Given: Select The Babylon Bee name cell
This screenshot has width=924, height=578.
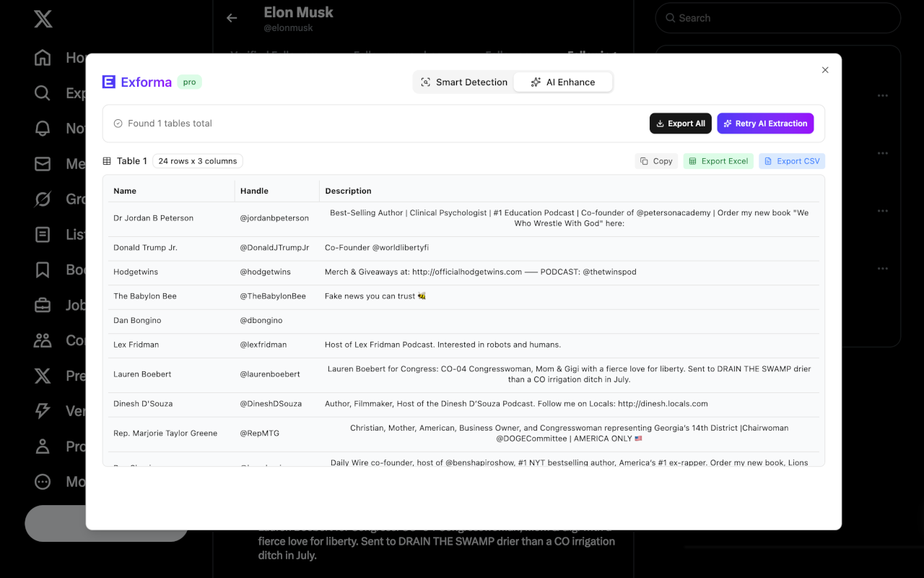Looking at the screenshot, I should (x=171, y=296).
